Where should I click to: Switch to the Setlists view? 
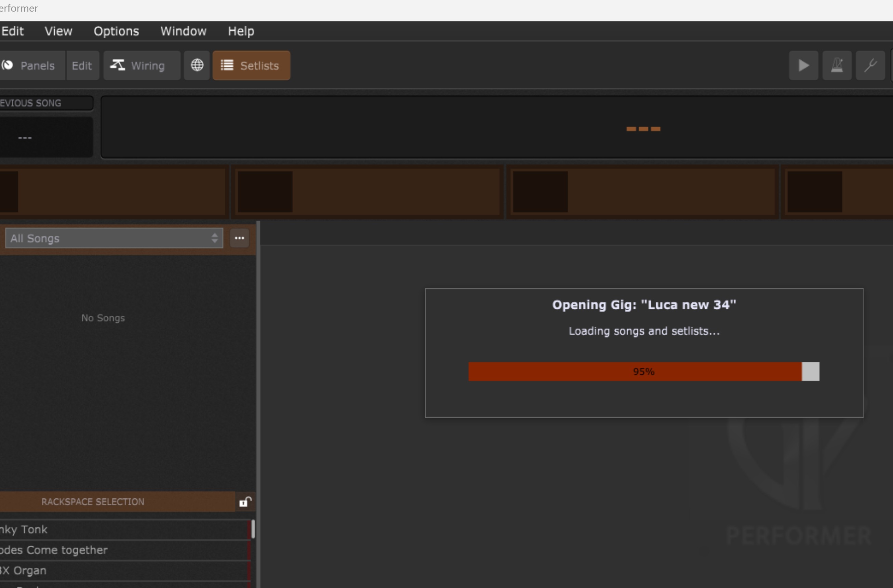click(251, 66)
